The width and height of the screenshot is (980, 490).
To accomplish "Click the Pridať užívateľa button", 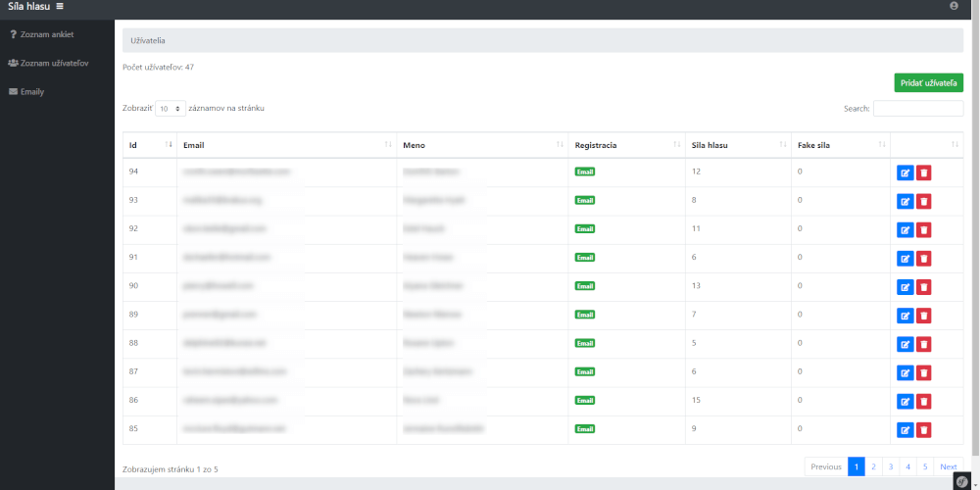I will (x=928, y=83).
